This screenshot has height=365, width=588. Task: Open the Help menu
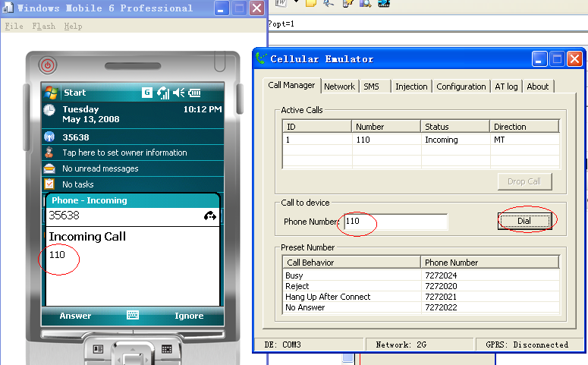click(73, 26)
